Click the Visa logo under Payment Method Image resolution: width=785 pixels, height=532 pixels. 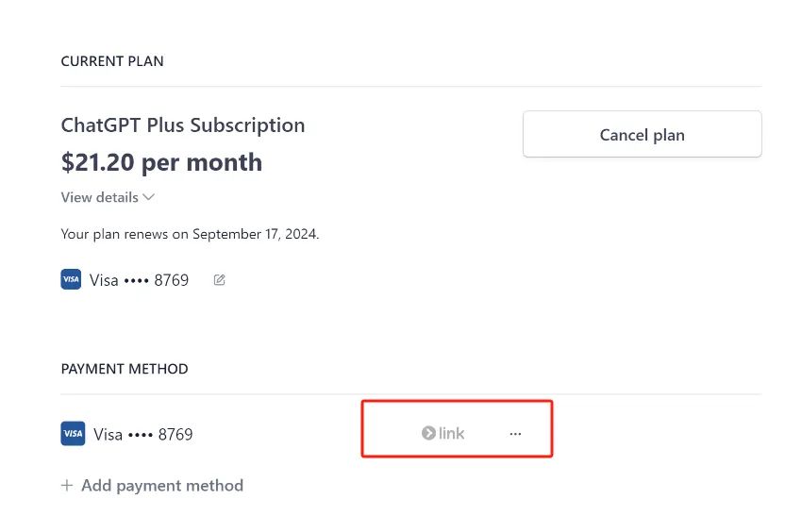(73, 434)
